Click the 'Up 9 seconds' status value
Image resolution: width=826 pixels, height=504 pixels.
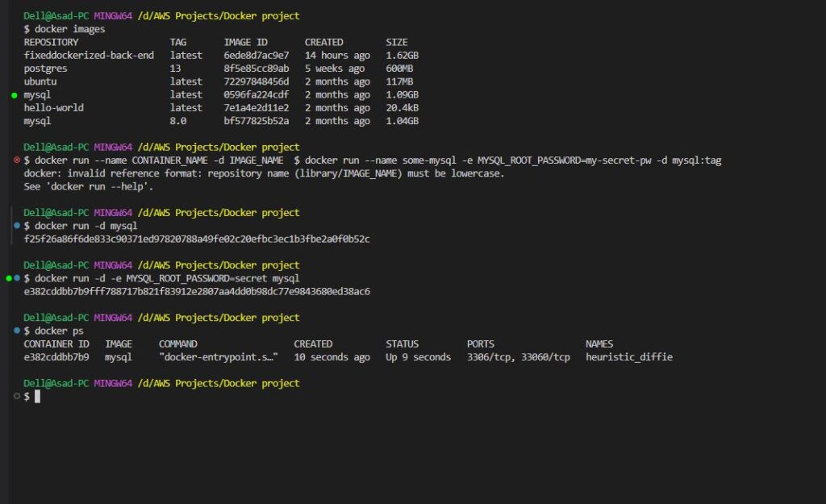tap(419, 357)
